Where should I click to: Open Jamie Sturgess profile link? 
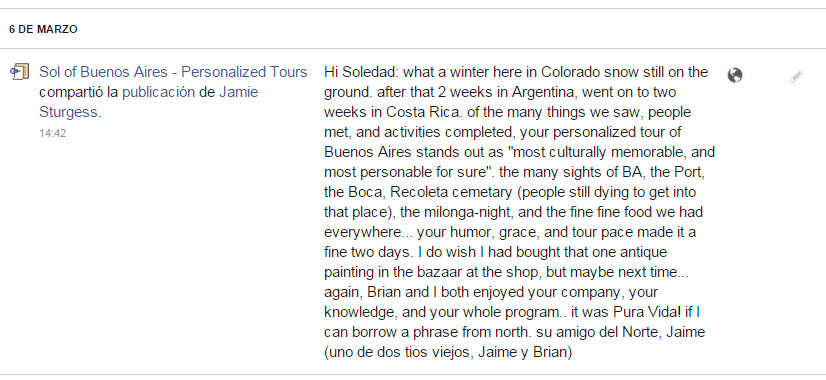(149, 102)
